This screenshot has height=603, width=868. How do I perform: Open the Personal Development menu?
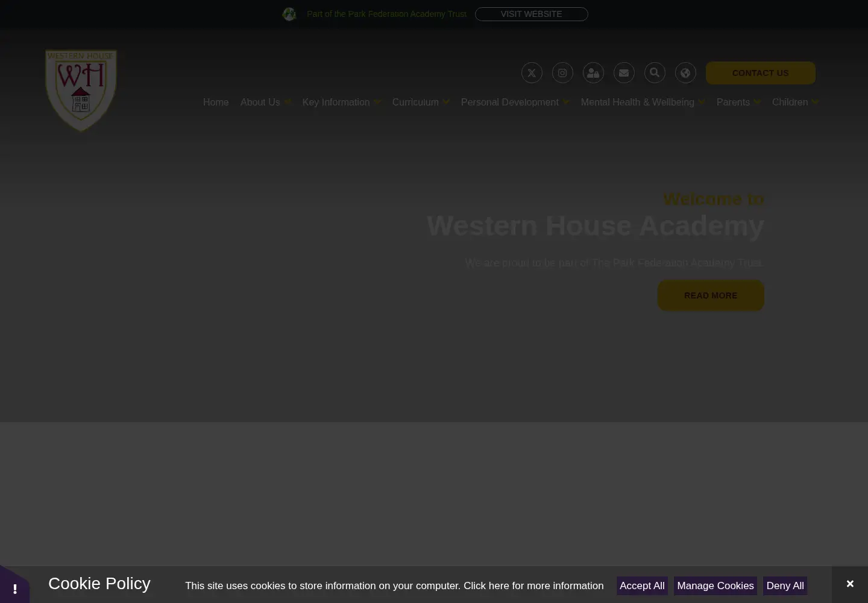(510, 103)
